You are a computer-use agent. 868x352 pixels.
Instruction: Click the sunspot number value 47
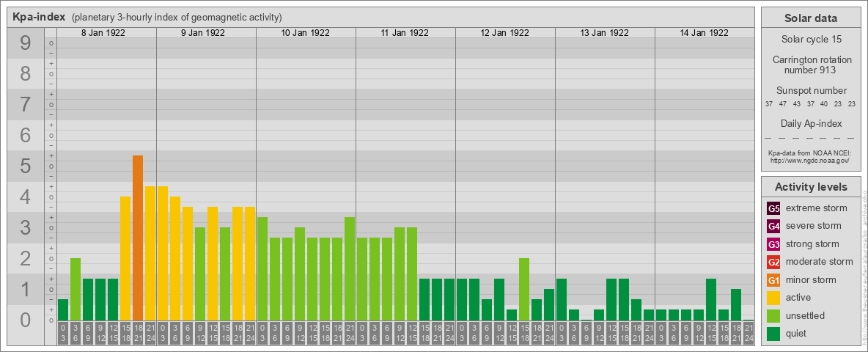(x=783, y=104)
